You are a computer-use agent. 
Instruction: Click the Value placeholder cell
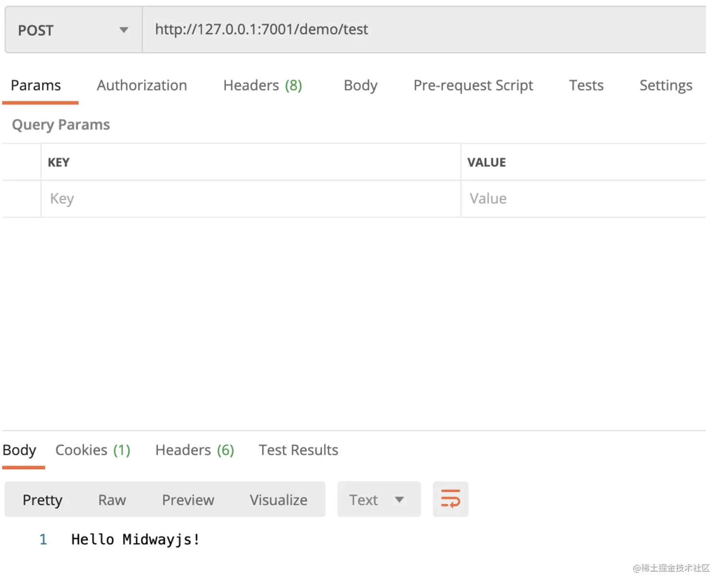pyautogui.click(x=584, y=199)
